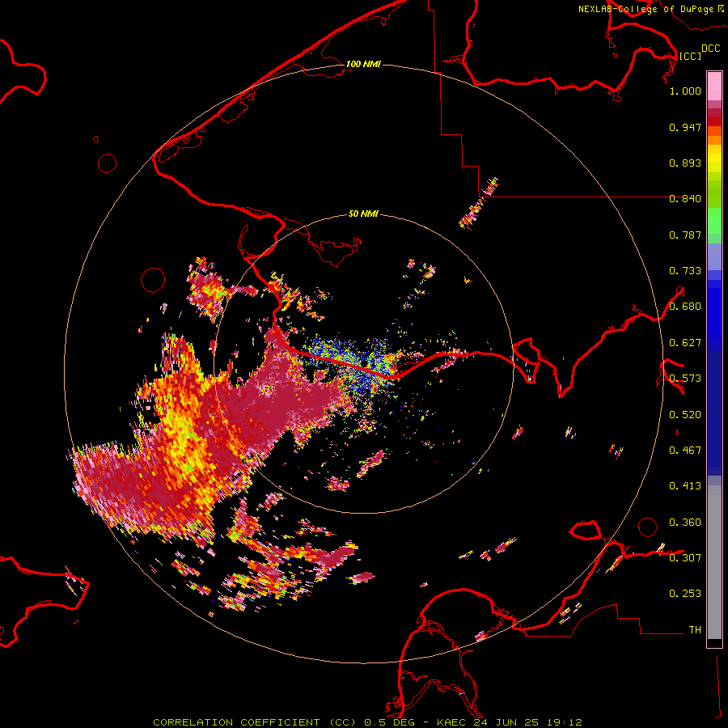Click the 0.253 scale value
This screenshot has width=728, height=728.
click(x=685, y=594)
